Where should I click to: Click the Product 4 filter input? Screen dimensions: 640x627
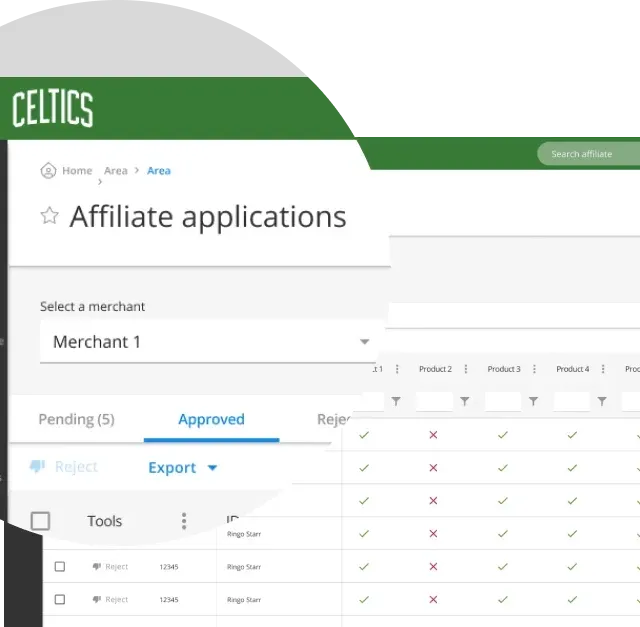572,401
